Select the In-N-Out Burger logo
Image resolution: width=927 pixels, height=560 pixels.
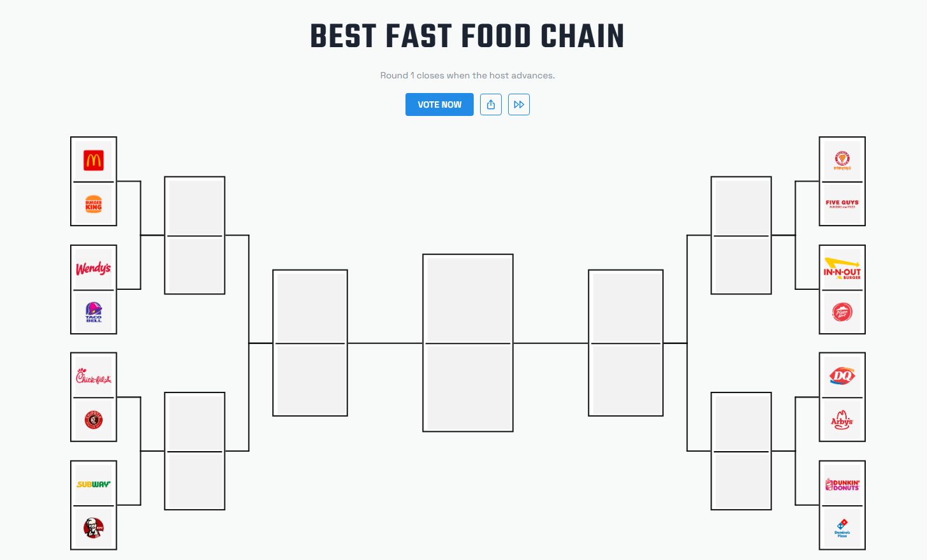pos(842,267)
